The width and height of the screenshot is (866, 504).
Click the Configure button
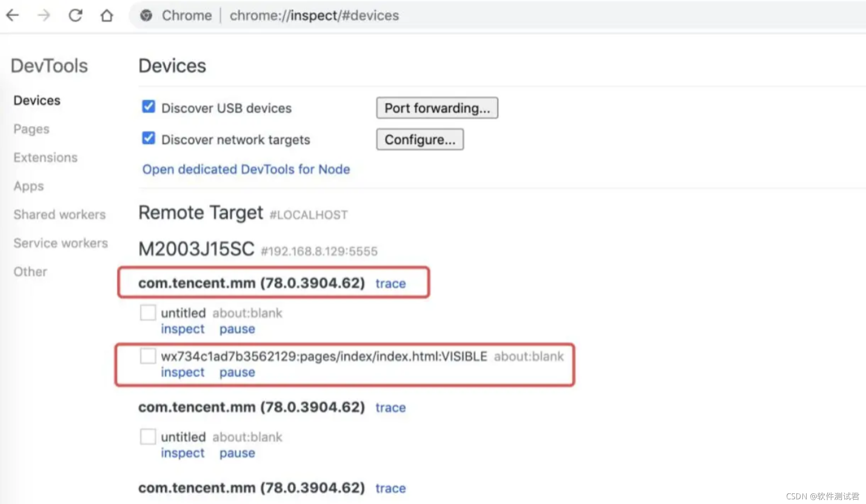click(419, 140)
